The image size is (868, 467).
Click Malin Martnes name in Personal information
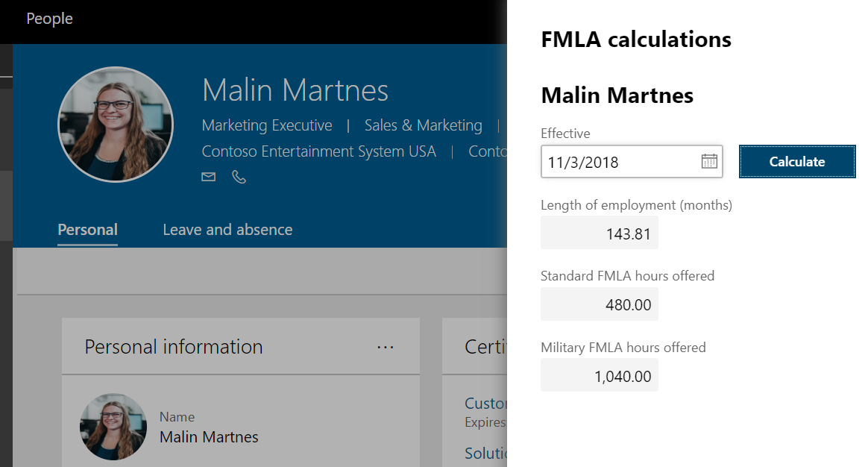click(209, 436)
